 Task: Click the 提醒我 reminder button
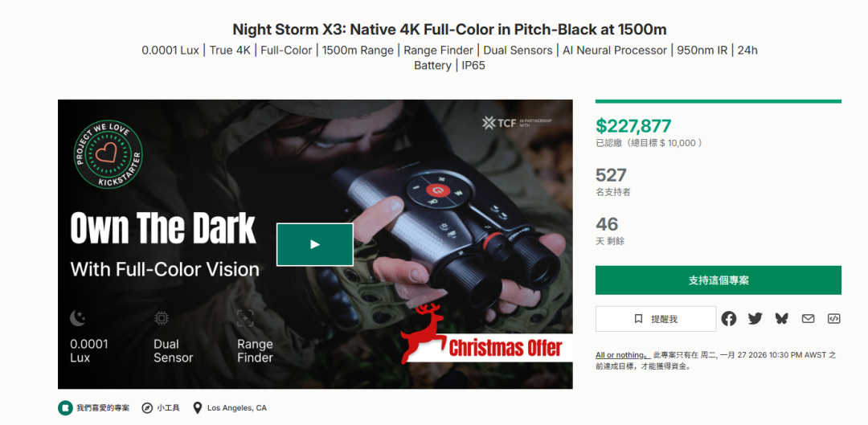[x=655, y=319]
